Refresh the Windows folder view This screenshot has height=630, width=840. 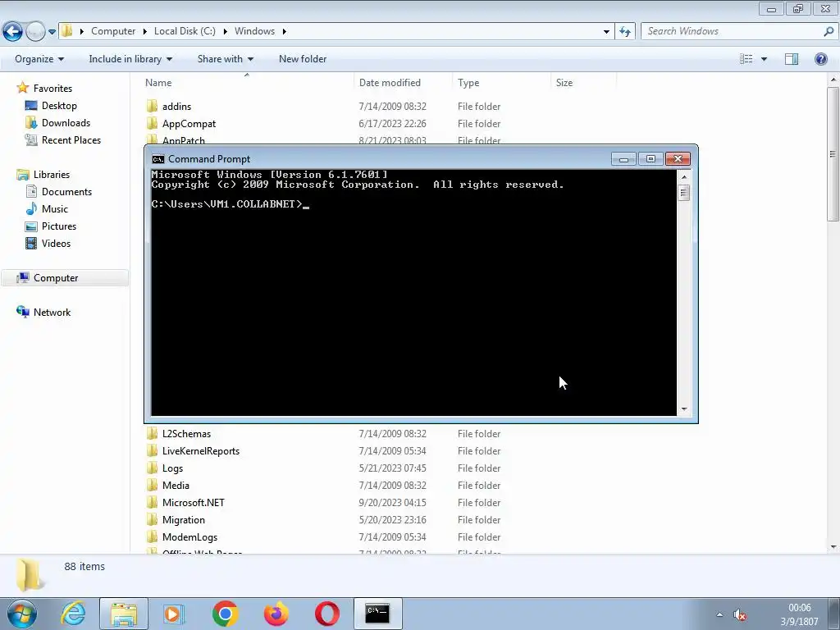point(625,32)
